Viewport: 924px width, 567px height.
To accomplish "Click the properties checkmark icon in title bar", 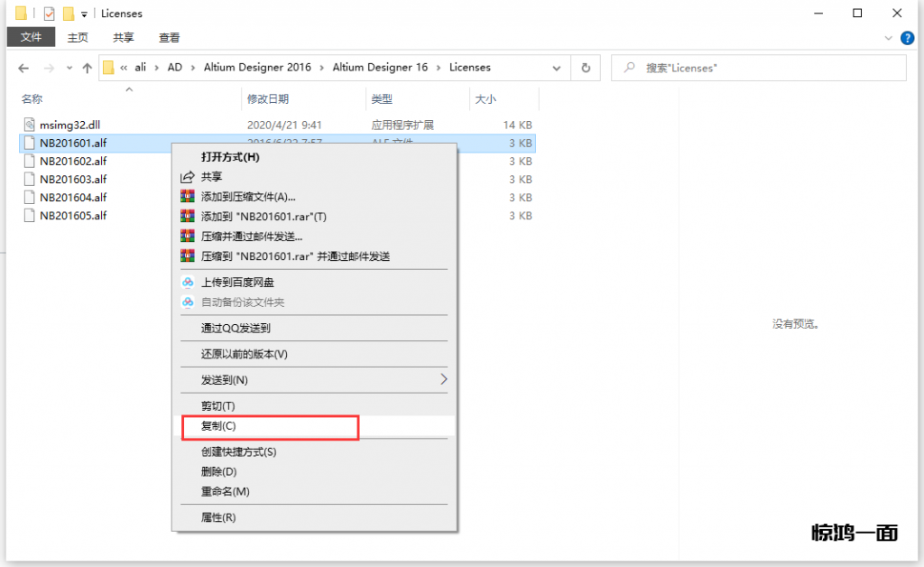I will pos(50,14).
